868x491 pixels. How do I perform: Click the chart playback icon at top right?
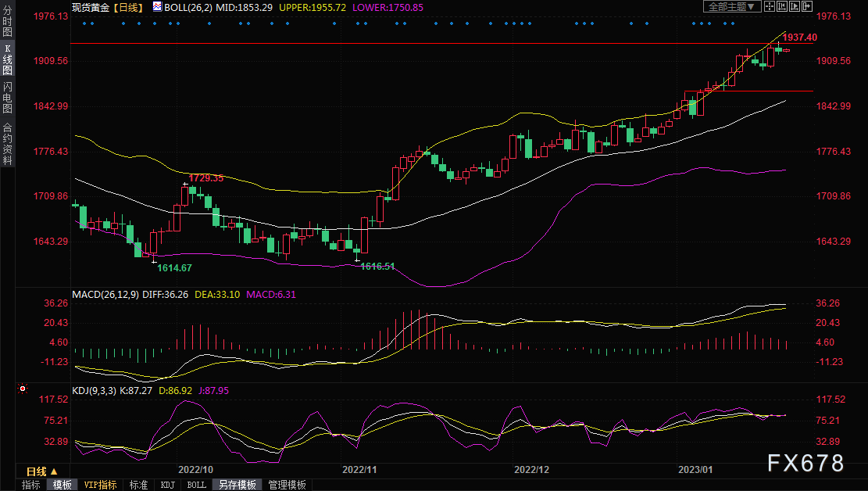click(795, 6)
